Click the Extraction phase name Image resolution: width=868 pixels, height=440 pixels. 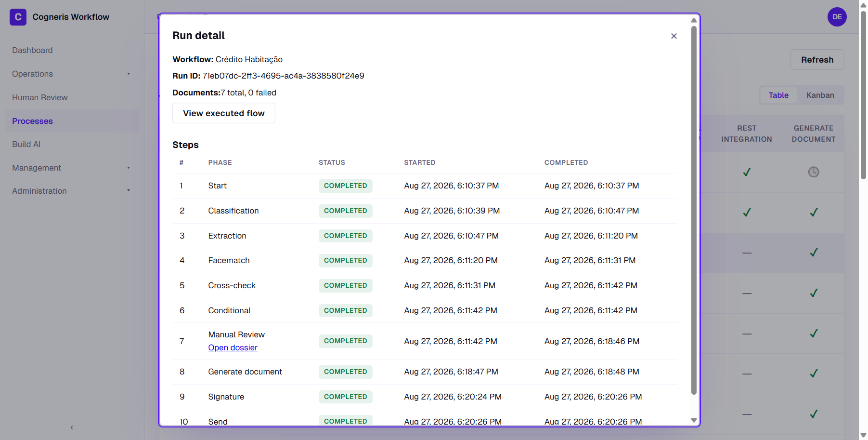227,236
